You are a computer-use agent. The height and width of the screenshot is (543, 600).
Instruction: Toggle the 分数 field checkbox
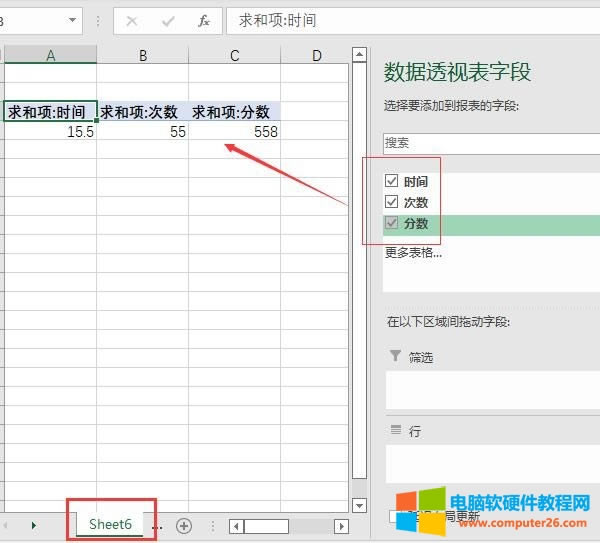392,223
